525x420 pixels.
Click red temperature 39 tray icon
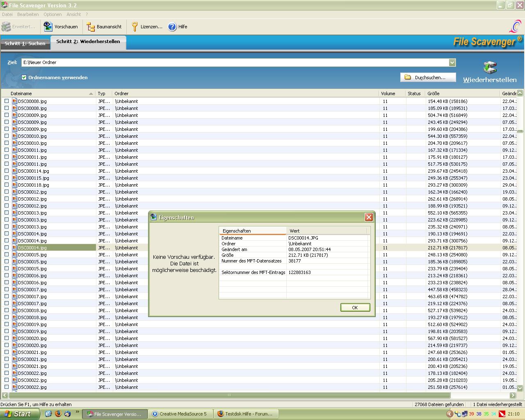(x=472, y=414)
